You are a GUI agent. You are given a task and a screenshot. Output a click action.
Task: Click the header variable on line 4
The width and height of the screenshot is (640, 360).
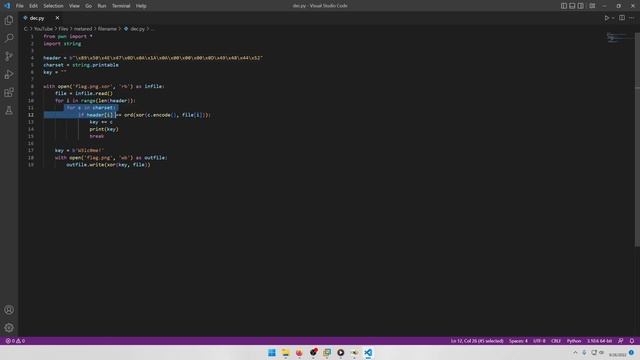click(x=52, y=58)
